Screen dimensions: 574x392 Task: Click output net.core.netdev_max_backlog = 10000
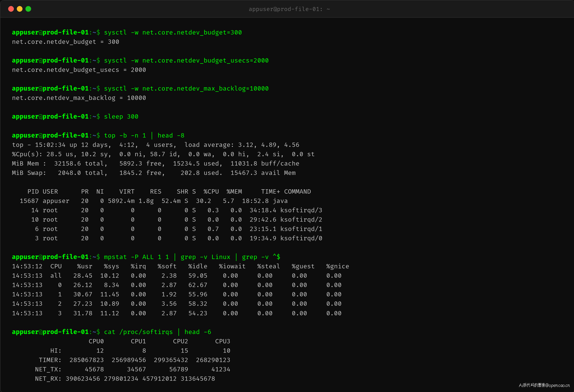point(79,98)
